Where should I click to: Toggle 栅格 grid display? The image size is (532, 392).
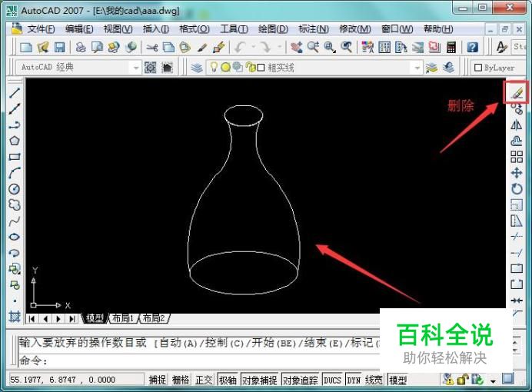coord(181,380)
